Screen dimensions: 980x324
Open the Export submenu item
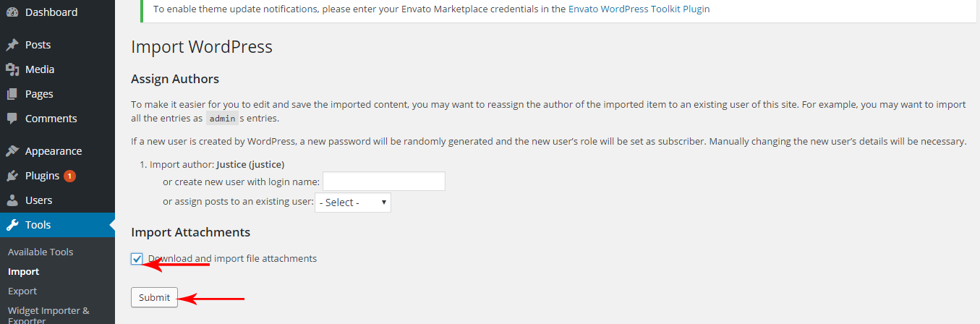[x=22, y=291]
